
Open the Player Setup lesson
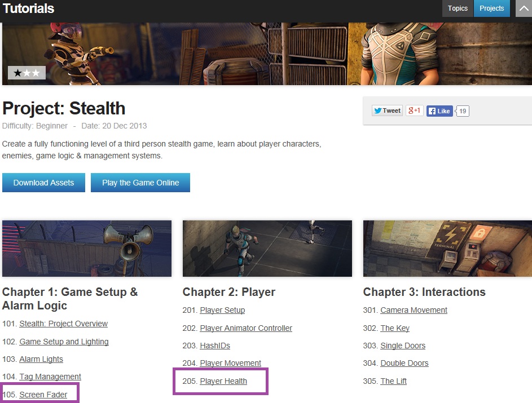pos(222,310)
